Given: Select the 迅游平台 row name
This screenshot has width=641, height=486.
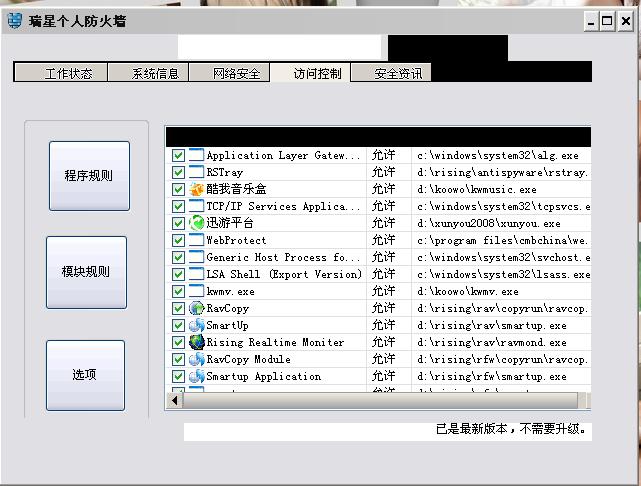Looking at the screenshot, I should [x=230, y=223].
